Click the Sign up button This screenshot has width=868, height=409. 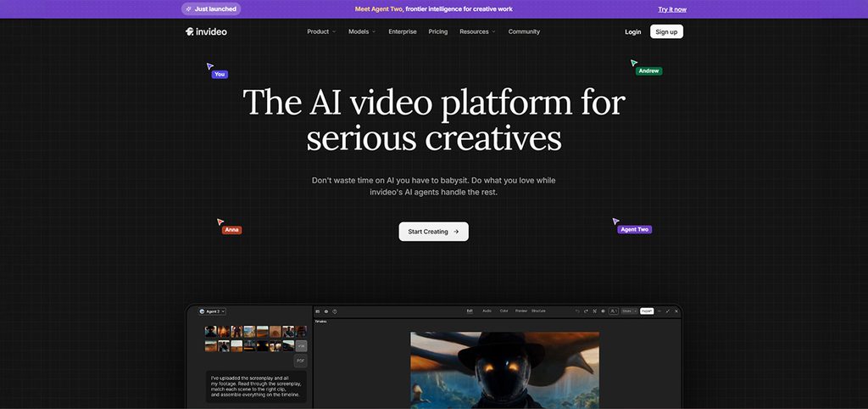(x=666, y=31)
